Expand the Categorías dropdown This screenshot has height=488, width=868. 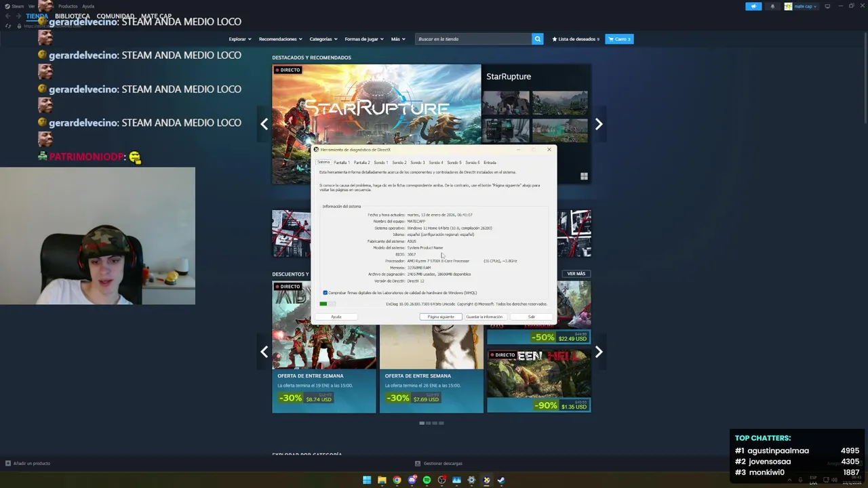pyautogui.click(x=323, y=39)
